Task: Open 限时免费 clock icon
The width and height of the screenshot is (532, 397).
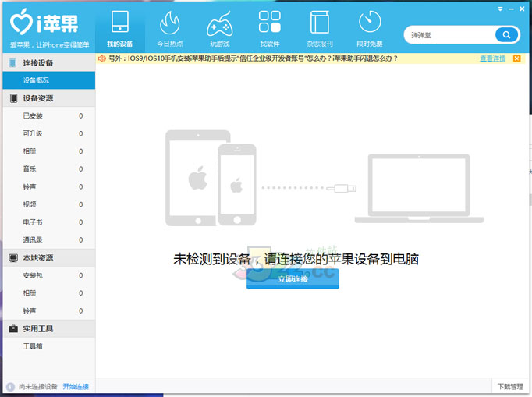Action: coord(370,22)
